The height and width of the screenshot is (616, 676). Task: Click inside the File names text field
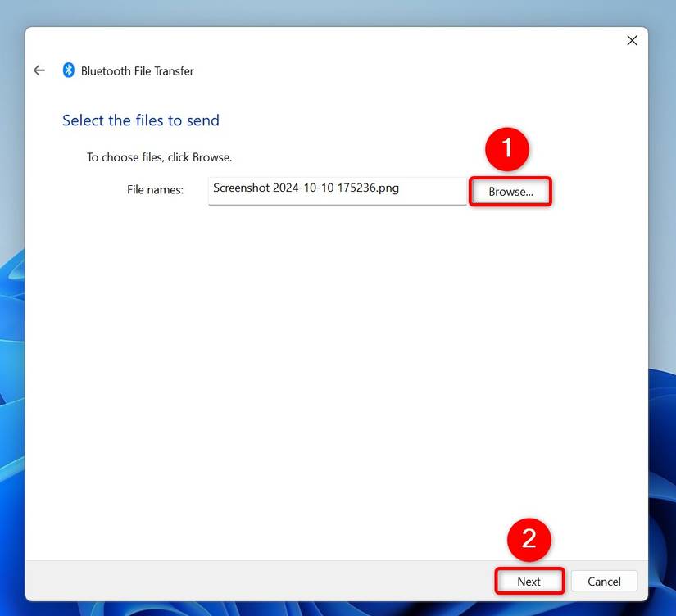[x=336, y=190]
